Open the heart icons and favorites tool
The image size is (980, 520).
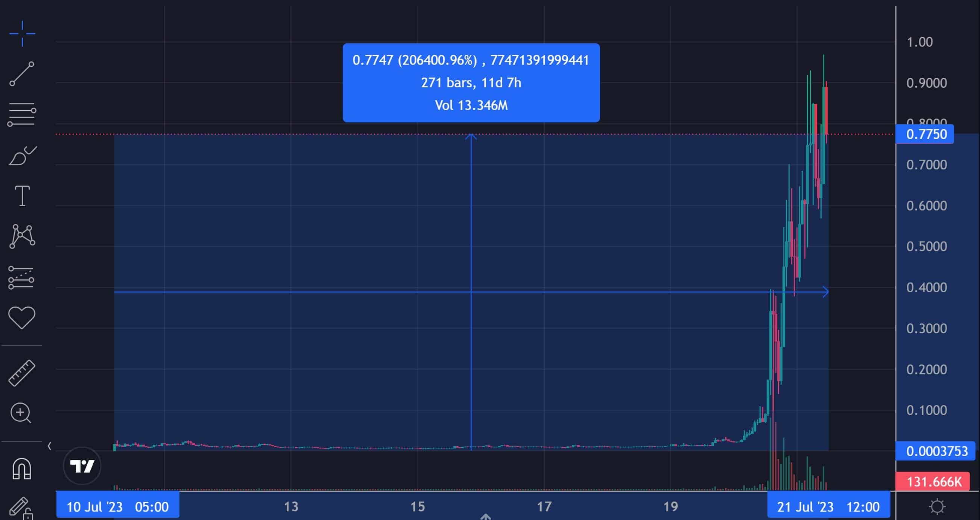(22, 317)
